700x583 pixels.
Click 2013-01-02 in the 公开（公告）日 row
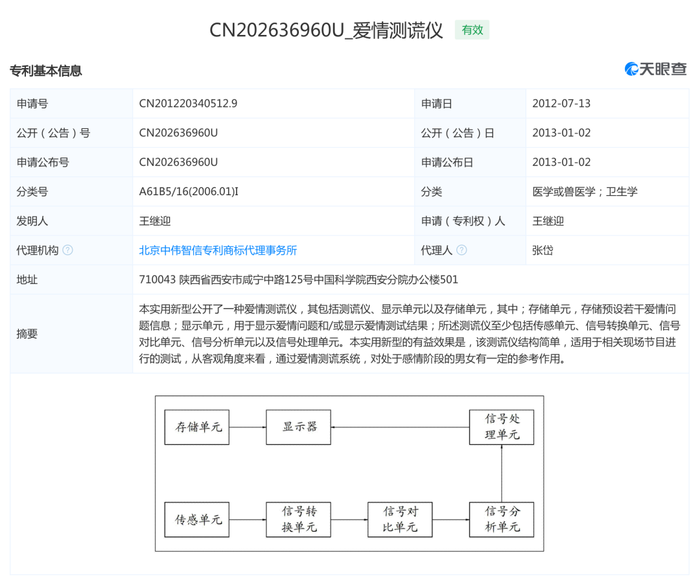(x=561, y=133)
